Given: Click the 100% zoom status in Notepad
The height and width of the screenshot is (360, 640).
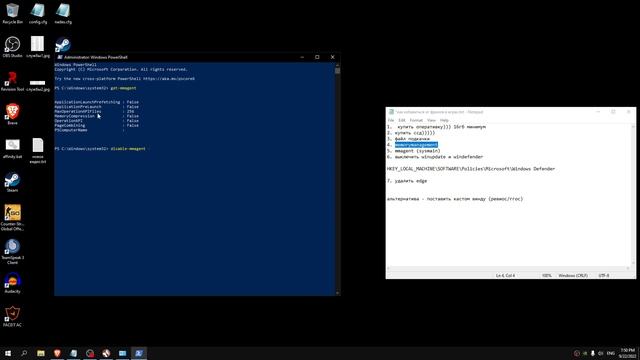Looking at the screenshot, I should tap(547, 276).
